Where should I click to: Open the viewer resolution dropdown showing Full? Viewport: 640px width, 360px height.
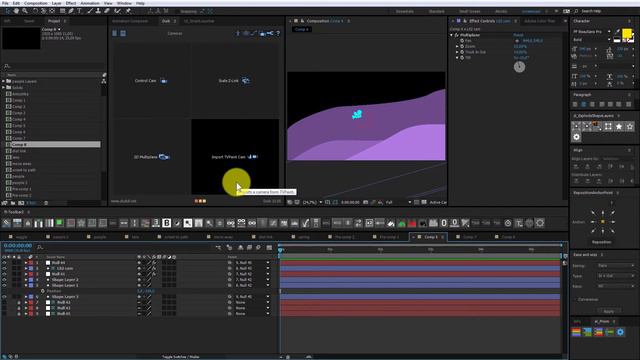398,202
